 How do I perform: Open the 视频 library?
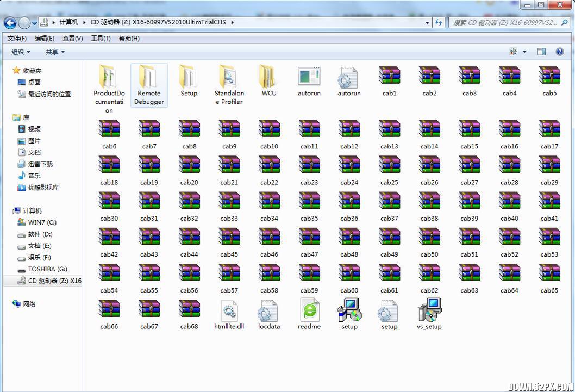tap(34, 129)
